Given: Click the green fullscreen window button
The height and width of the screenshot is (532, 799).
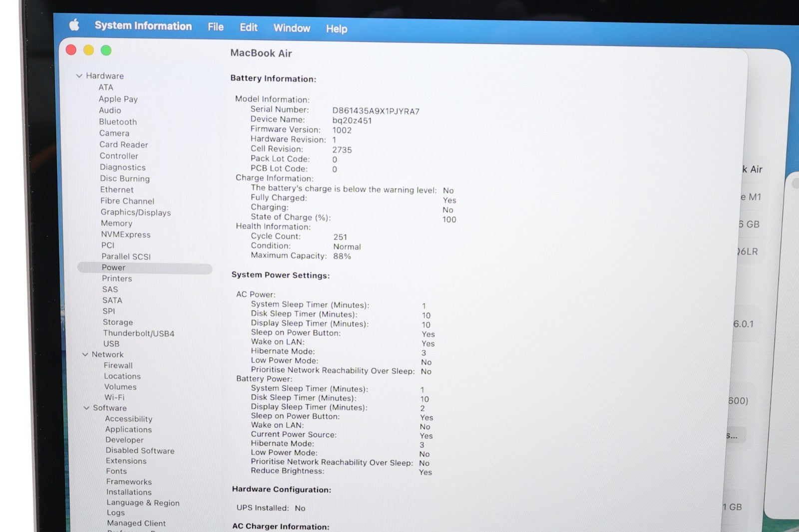Looking at the screenshot, I should click(x=106, y=50).
